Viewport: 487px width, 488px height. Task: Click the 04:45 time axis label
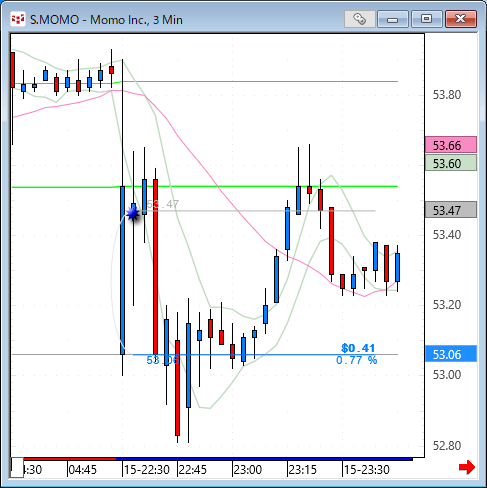83,470
